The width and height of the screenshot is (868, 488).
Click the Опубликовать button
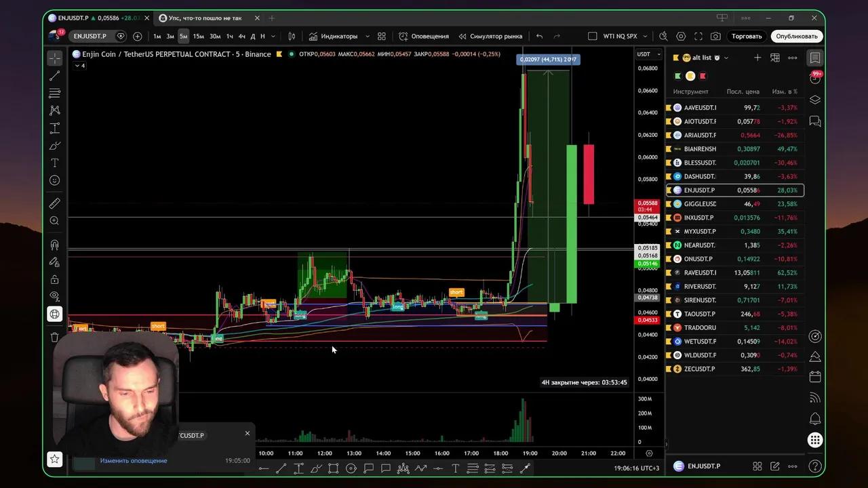click(x=797, y=36)
